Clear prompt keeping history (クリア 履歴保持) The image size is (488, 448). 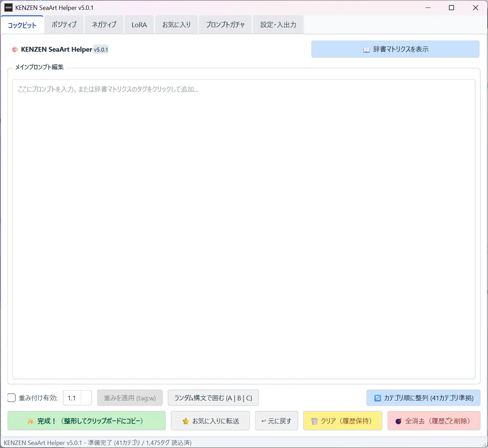click(343, 421)
